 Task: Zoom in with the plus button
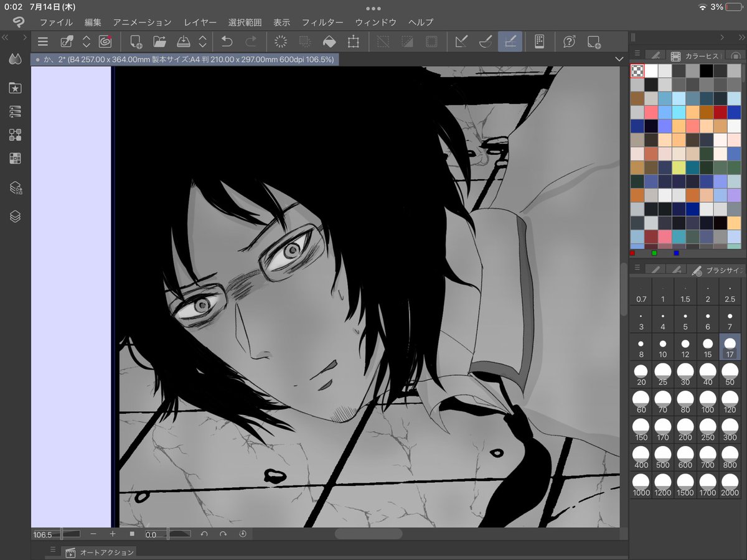tap(113, 534)
